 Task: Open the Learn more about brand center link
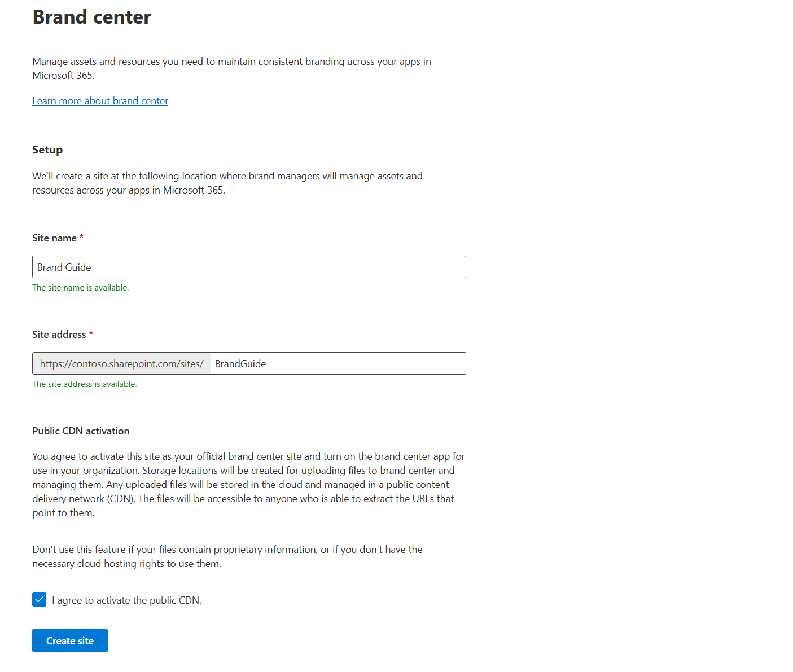point(100,101)
